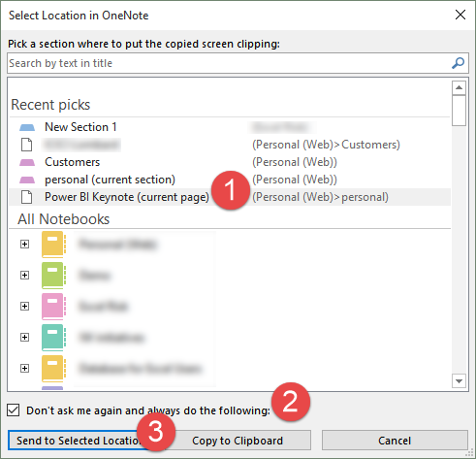
Task: Click the bottom yellow notebook icon
Action: [53, 369]
